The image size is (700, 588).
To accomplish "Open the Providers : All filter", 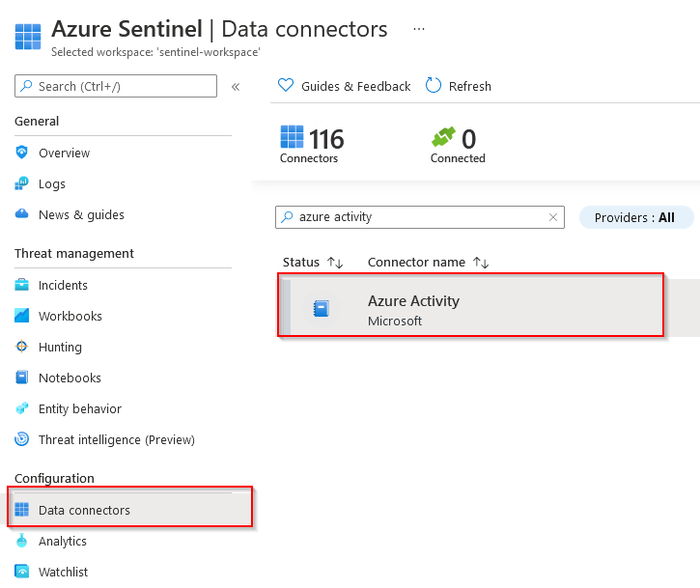I will point(634,217).
